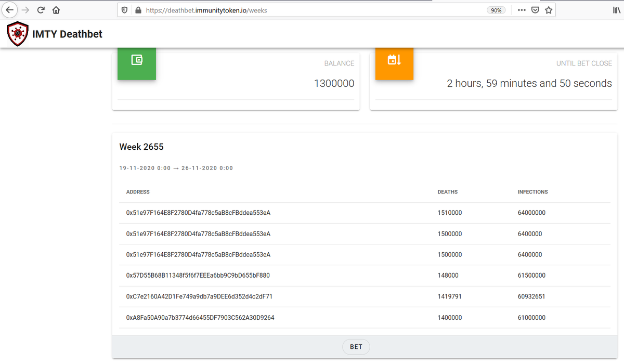The image size is (624, 364).
Task: Click deaths value 148000
Action: click(448, 276)
